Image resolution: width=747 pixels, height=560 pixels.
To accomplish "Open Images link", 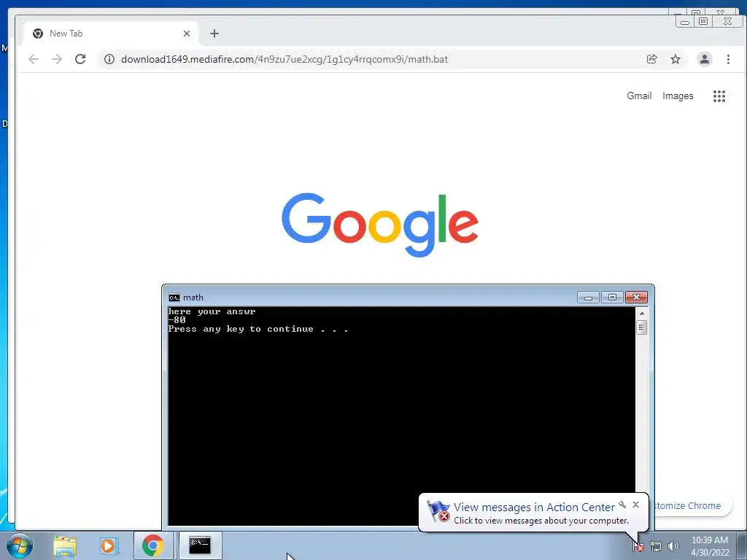I will [x=678, y=96].
